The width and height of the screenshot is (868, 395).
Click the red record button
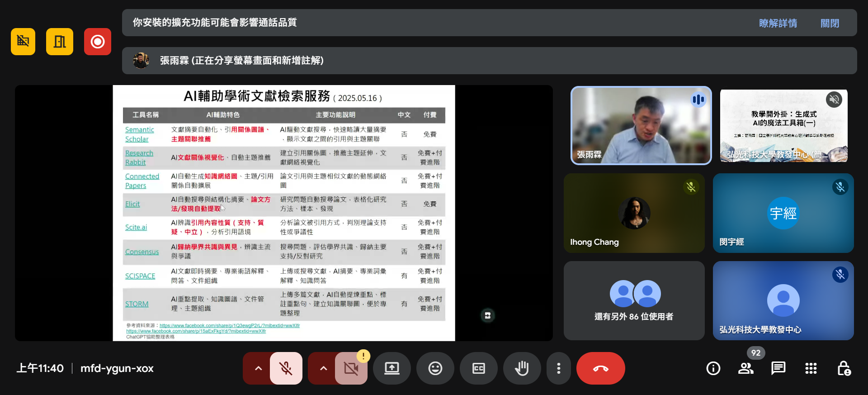tap(98, 42)
